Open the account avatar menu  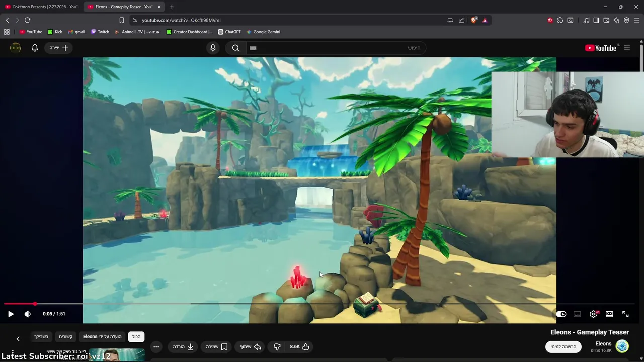(16, 48)
